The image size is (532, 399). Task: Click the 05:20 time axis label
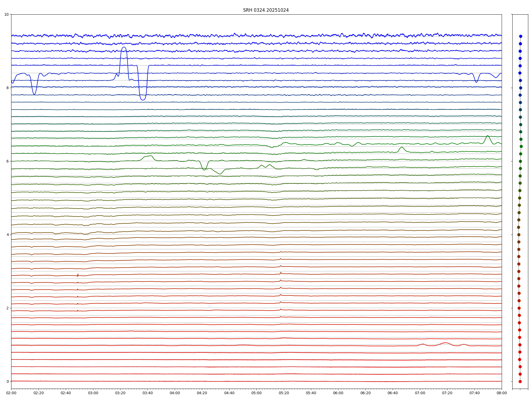click(x=284, y=393)
